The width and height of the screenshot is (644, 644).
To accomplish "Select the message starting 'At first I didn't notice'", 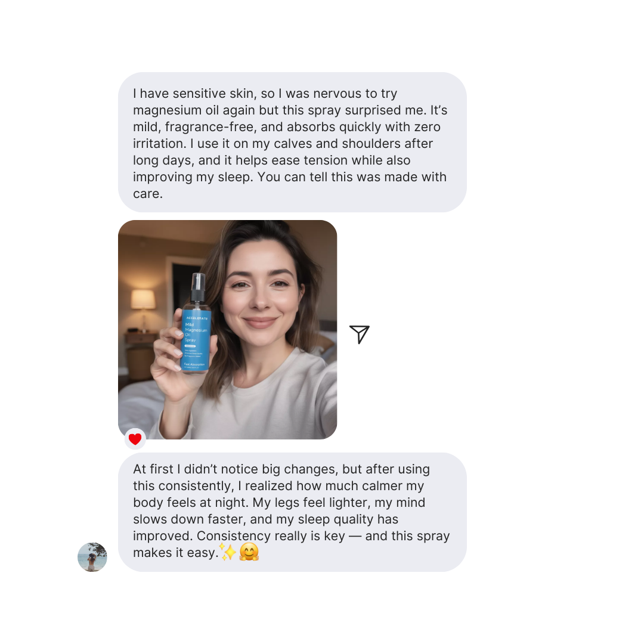I will [292, 512].
